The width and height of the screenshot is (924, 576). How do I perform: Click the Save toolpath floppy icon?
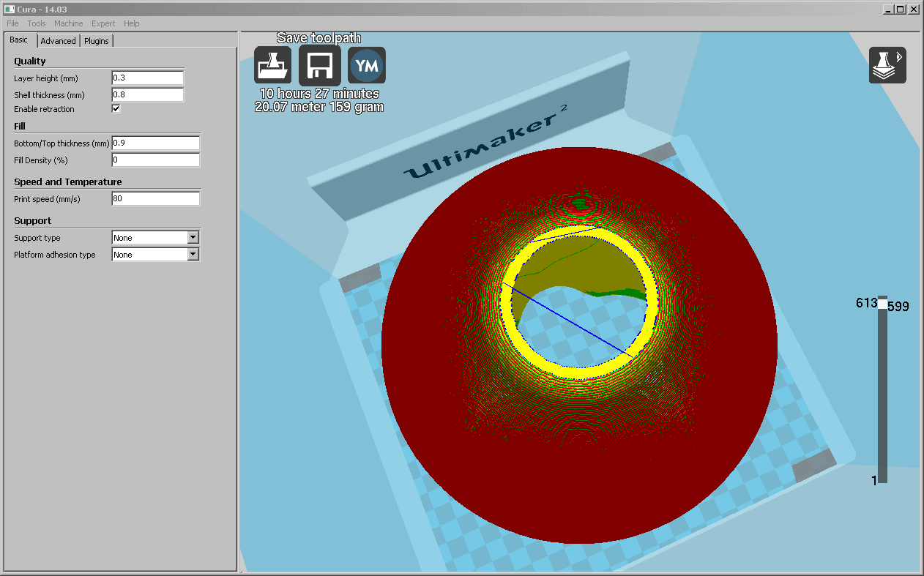pos(319,66)
